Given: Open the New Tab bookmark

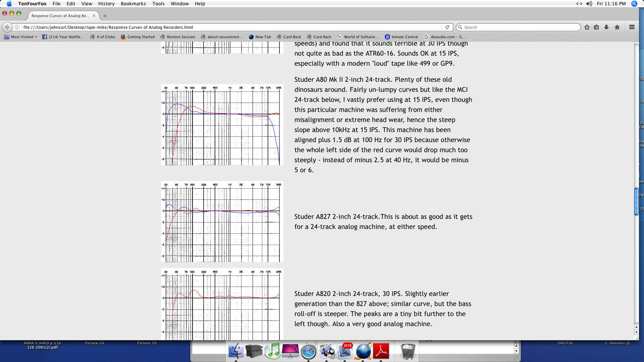Looking at the screenshot, I should click(x=260, y=37).
